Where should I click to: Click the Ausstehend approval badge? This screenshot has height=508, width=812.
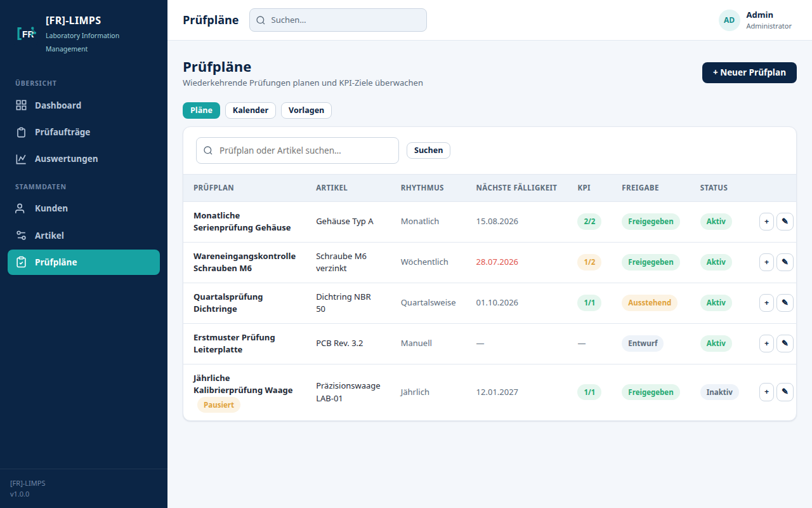pyautogui.click(x=650, y=303)
